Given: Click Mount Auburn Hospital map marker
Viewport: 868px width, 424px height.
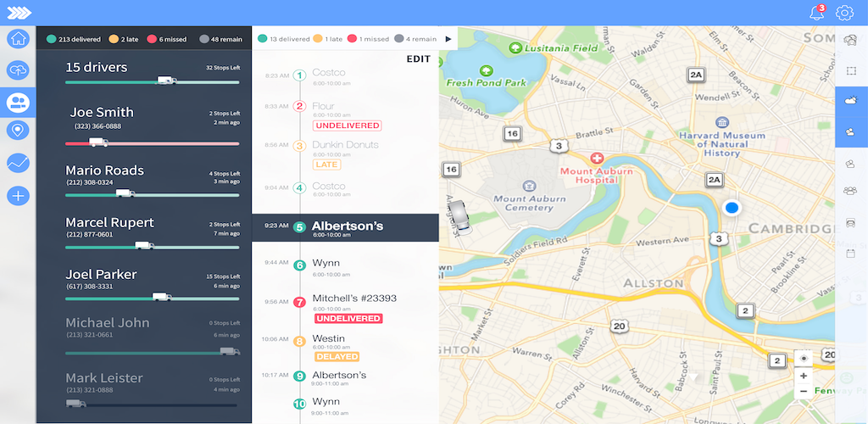Looking at the screenshot, I should tap(597, 159).
